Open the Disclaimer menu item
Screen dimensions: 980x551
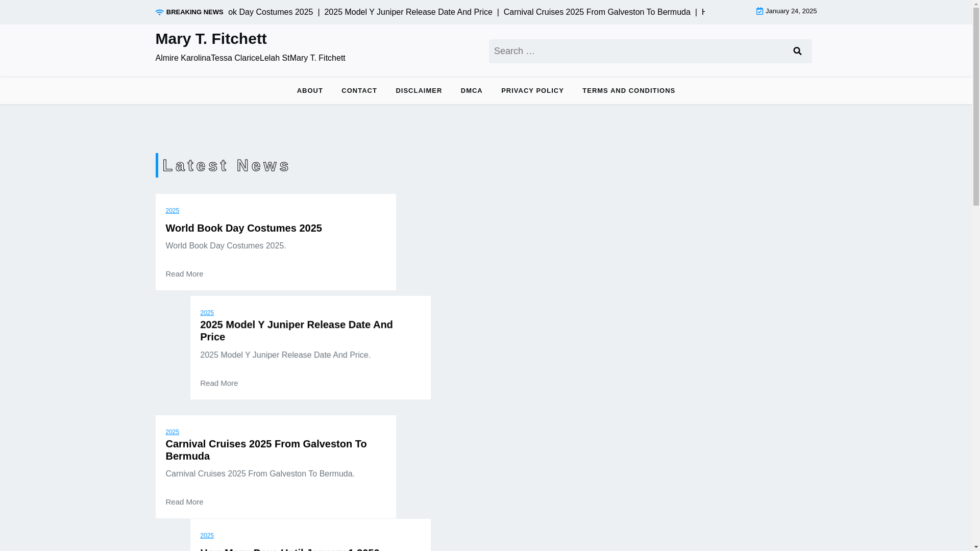tap(419, 91)
